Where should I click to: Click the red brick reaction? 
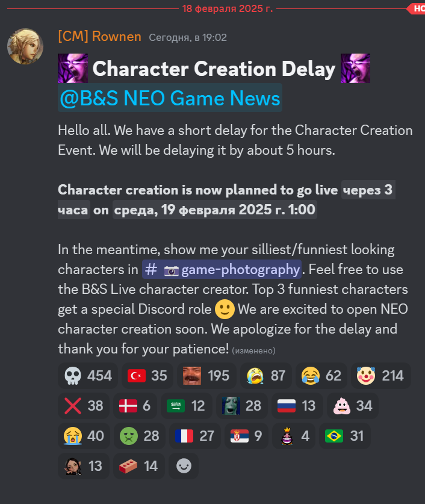(139, 466)
